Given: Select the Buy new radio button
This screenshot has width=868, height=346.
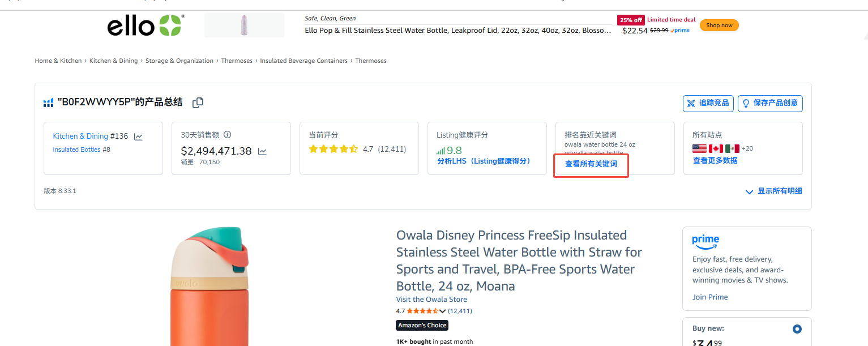Looking at the screenshot, I should click(x=797, y=328).
